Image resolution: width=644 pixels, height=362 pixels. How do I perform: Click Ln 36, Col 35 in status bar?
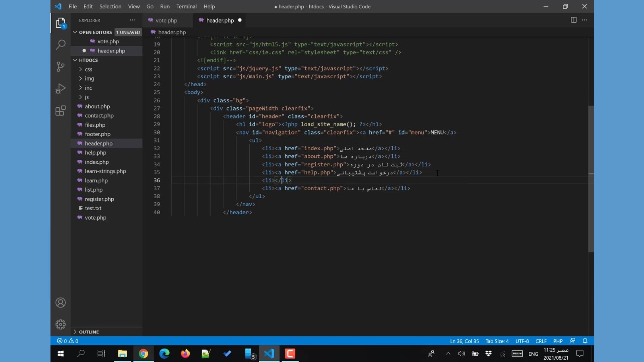coord(464,341)
